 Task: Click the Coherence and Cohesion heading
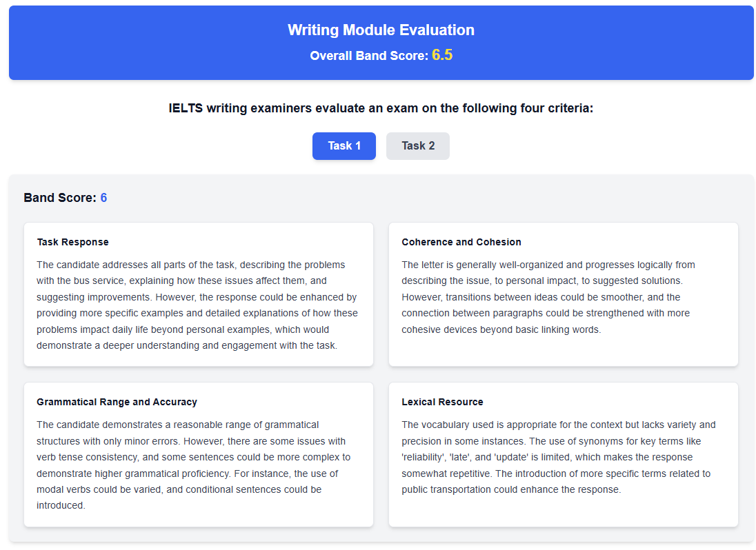(x=461, y=242)
